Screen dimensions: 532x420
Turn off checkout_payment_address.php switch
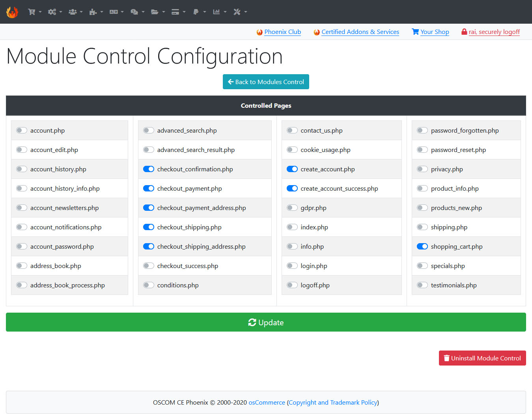[x=149, y=208]
